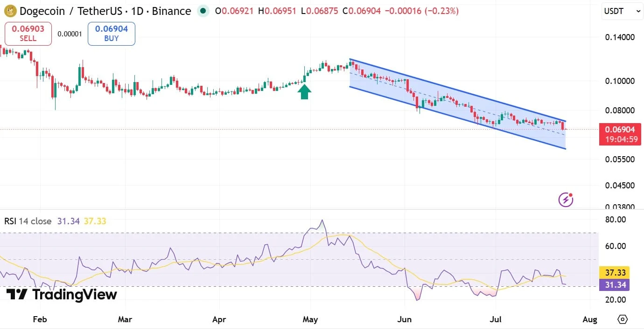This screenshot has width=644, height=332.
Task: Click the Apr date axis label
Action: coord(219,319)
